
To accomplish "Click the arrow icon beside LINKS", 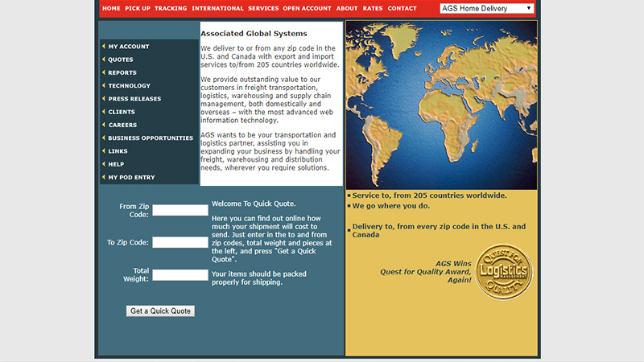I will pos(104,151).
